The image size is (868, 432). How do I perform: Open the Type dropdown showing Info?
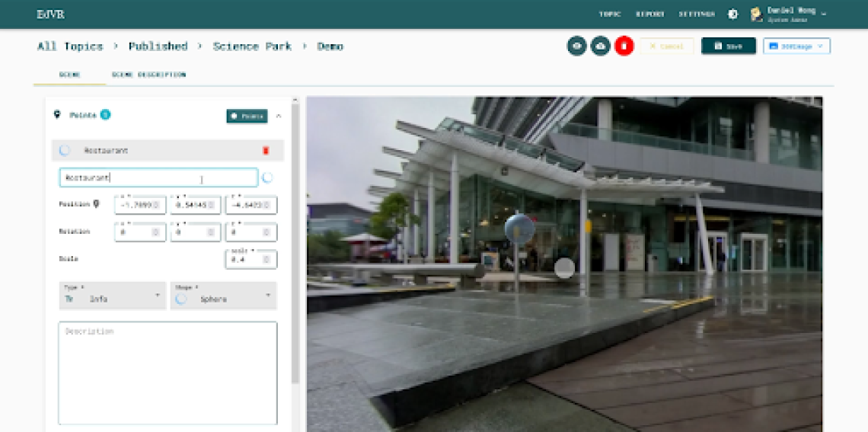coord(113,296)
